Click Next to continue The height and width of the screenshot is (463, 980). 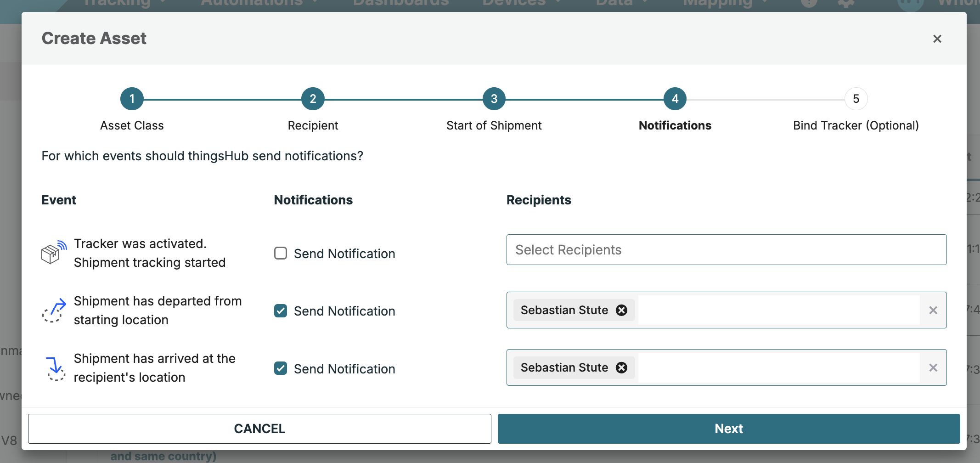click(x=728, y=429)
